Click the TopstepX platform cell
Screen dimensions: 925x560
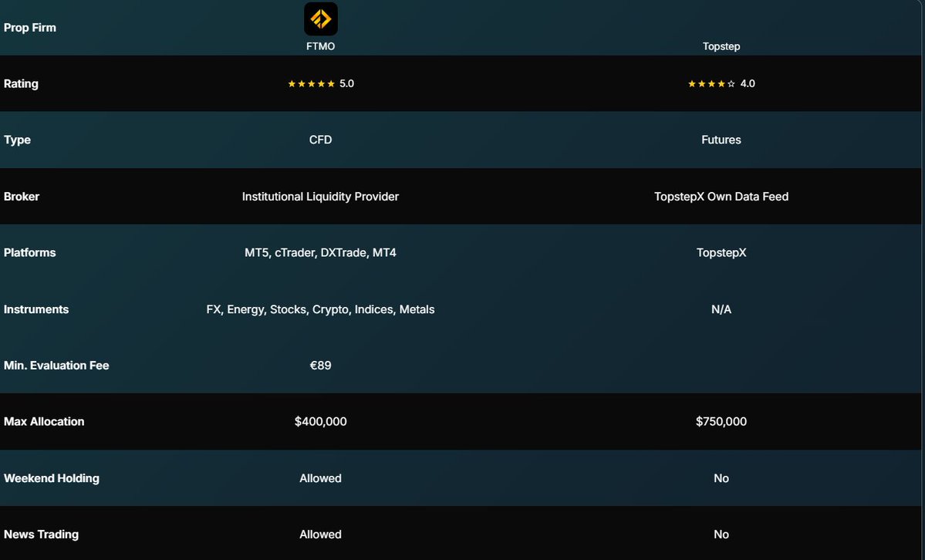point(721,252)
